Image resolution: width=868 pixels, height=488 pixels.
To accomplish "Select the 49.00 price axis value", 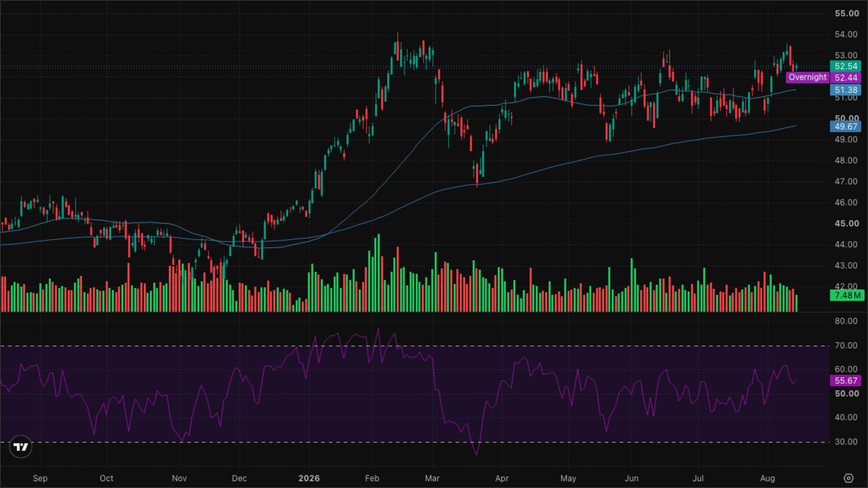I will coord(846,139).
